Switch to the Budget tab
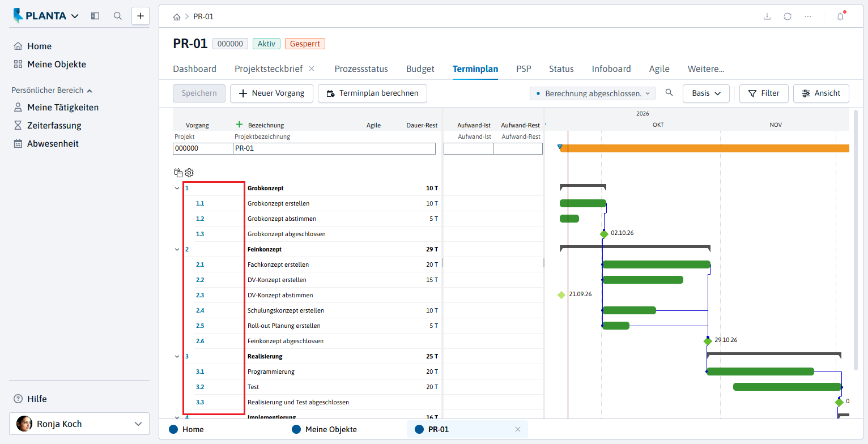 (x=420, y=69)
